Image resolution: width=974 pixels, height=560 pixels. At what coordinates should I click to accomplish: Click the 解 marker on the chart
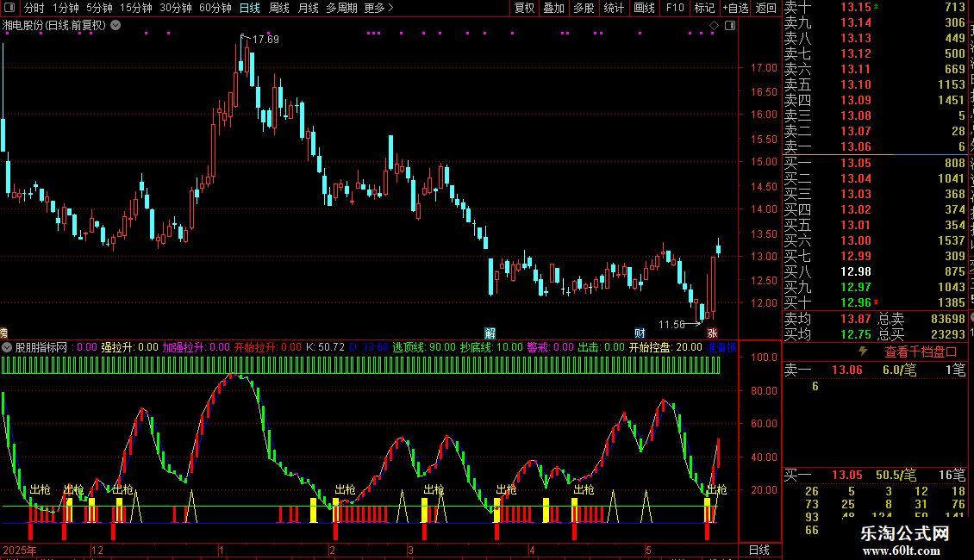(x=490, y=333)
